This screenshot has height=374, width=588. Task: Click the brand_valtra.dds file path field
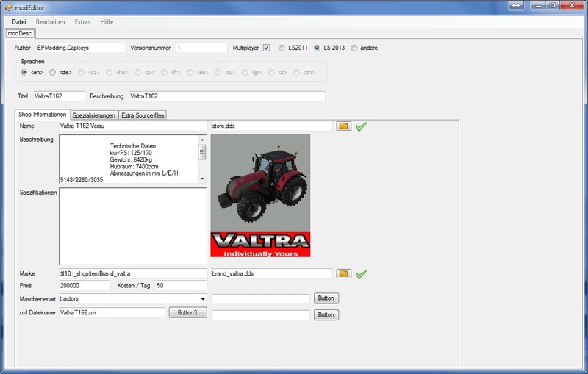[x=271, y=273]
